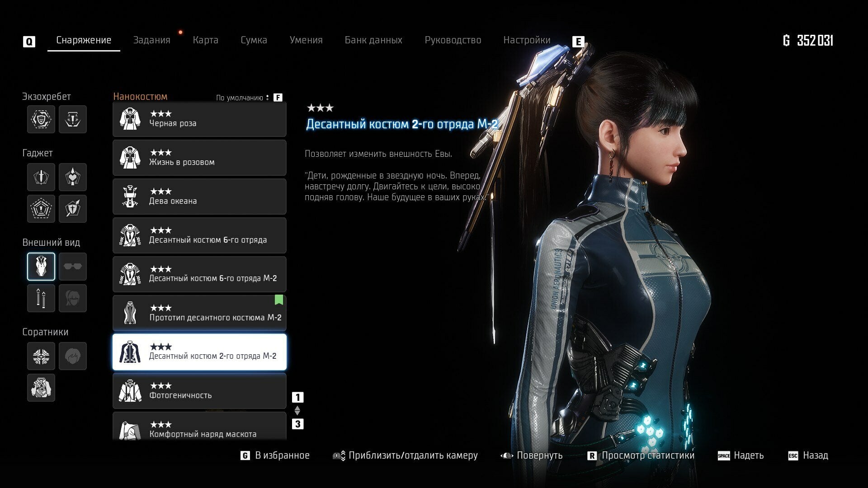Click the ESC key back icon
Viewport: 868px width, 488px height.
[x=793, y=455]
